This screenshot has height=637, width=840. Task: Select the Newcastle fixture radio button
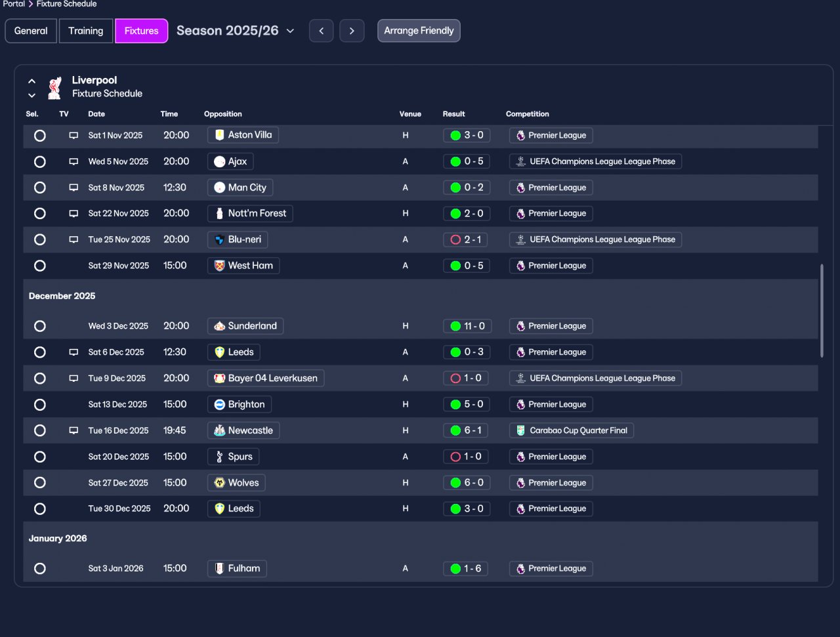tap(40, 431)
